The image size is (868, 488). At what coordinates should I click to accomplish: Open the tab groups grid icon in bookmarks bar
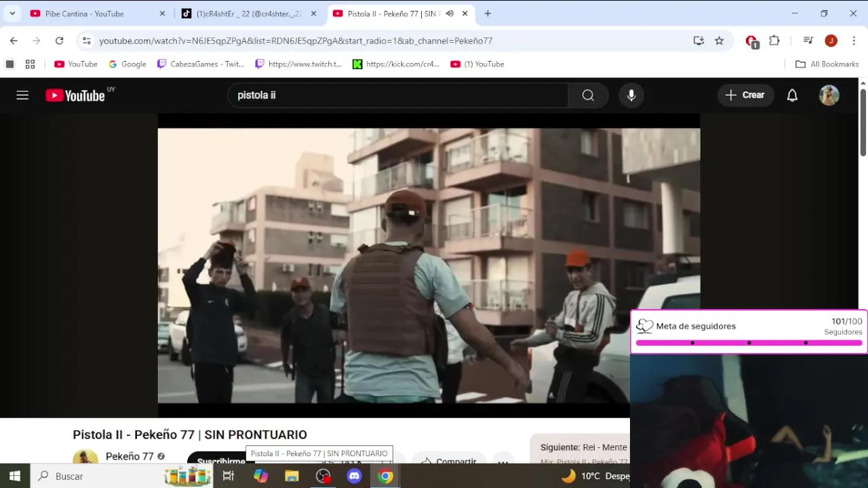[30, 64]
